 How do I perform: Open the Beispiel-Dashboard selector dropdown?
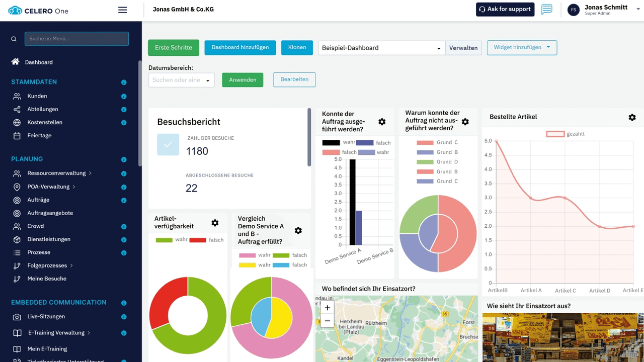(382, 48)
